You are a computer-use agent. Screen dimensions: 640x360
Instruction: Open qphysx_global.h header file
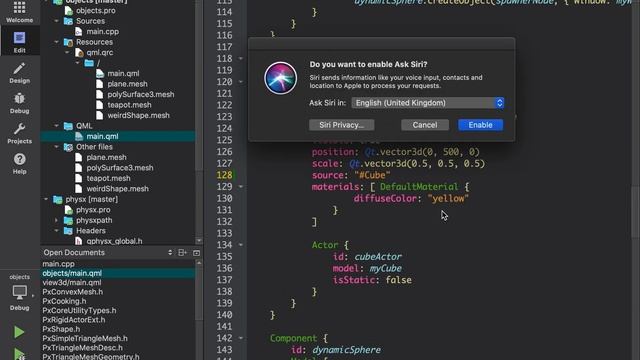coord(114,241)
